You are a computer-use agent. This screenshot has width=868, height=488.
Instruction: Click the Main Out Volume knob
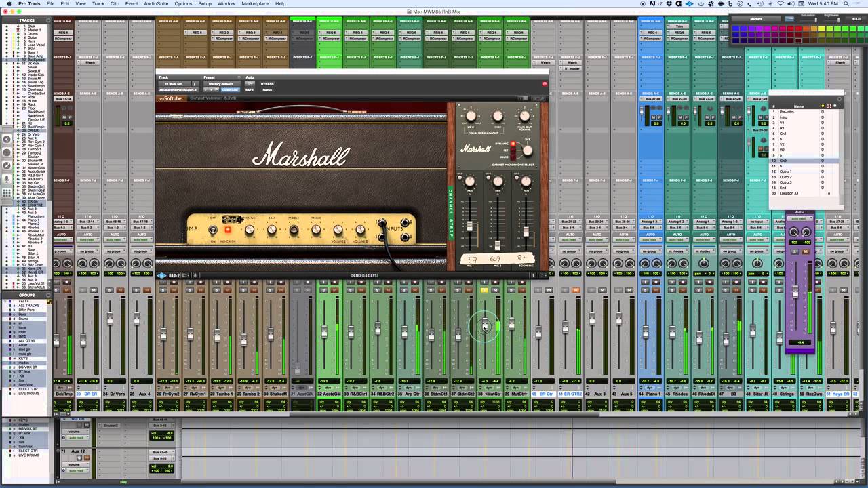point(525,116)
